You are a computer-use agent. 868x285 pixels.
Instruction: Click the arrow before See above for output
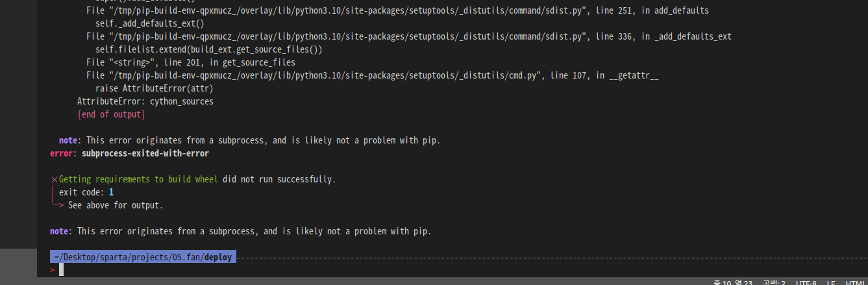58,205
